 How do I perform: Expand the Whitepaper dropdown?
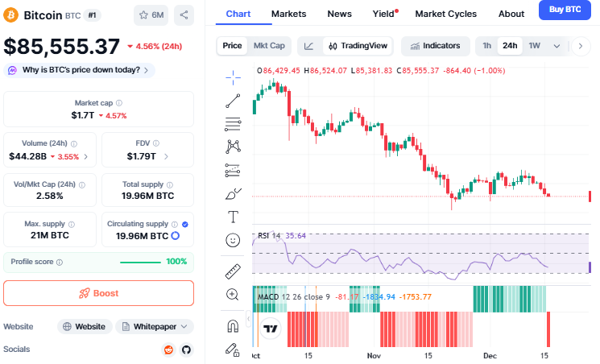pyautogui.click(x=155, y=326)
